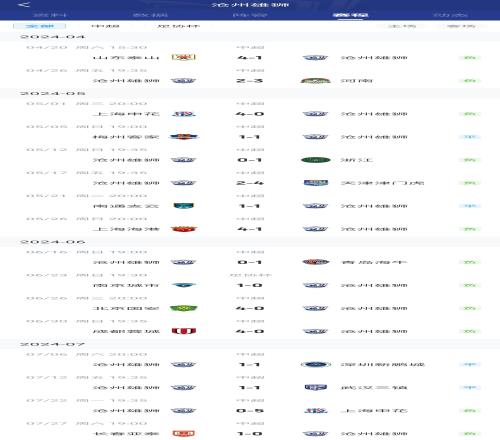Click the 2024-05 month header
This screenshot has width=500, height=440.
coord(52,93)
